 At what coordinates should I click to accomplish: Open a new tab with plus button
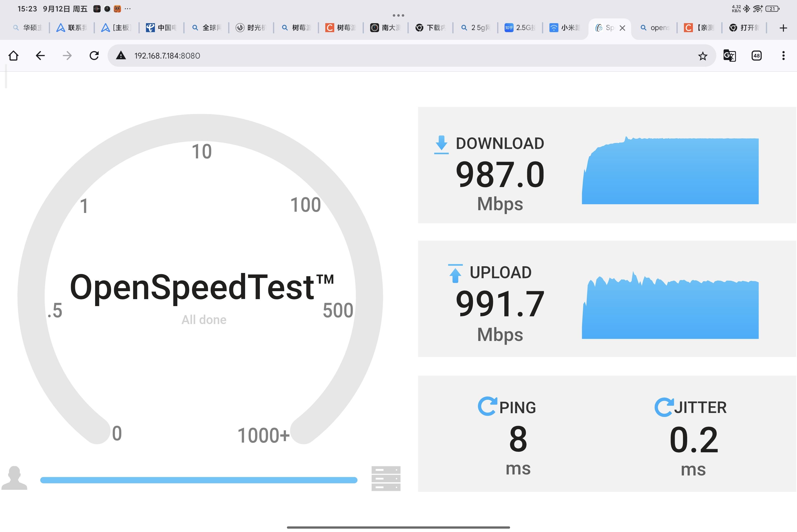pyautogui.click(x=783, y=28)
